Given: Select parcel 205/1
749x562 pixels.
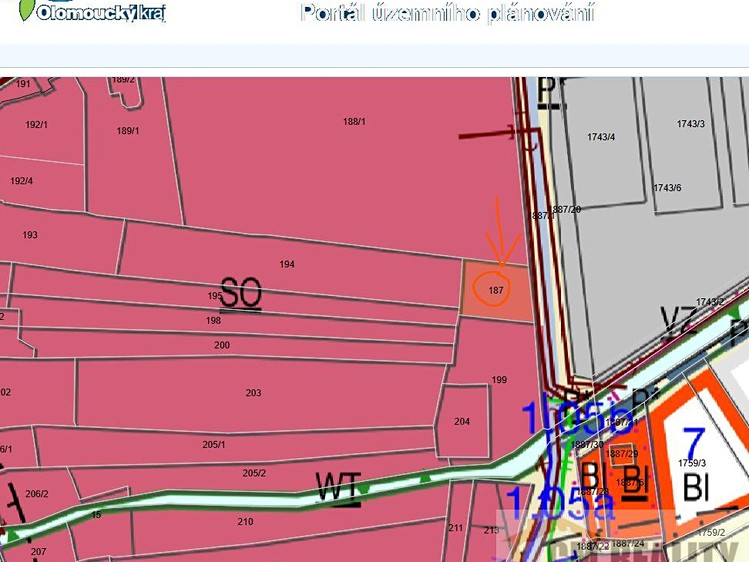Looking at the screenshot, I should pos(214,445).
